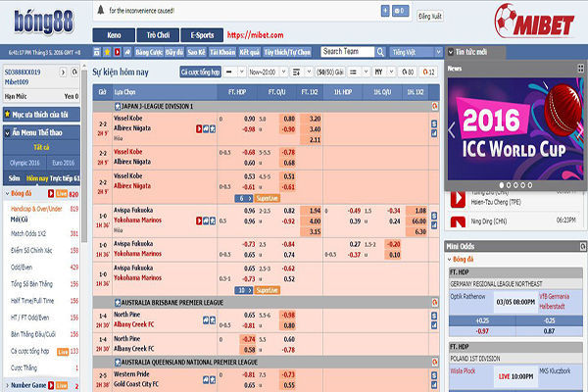Switch to the Sớm tab
This screenshot has height=392, width=588.
point(14,178)
